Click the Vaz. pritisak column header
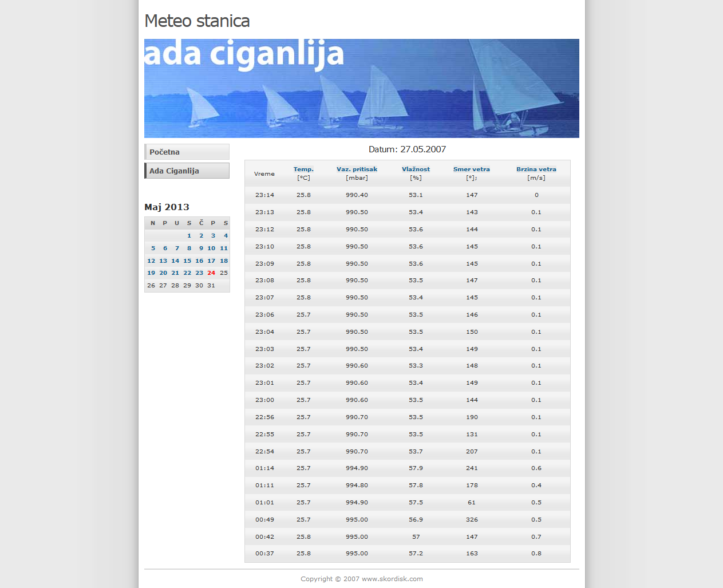 357,169
